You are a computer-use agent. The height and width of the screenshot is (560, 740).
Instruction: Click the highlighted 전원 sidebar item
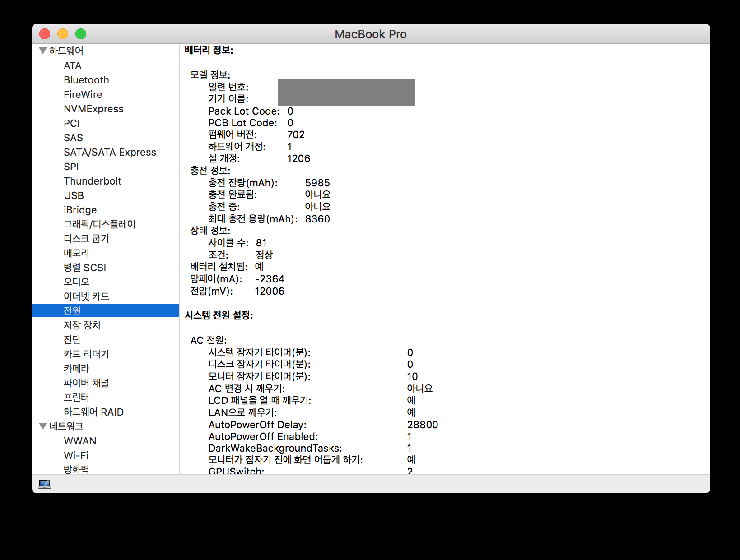pos(72,310)
